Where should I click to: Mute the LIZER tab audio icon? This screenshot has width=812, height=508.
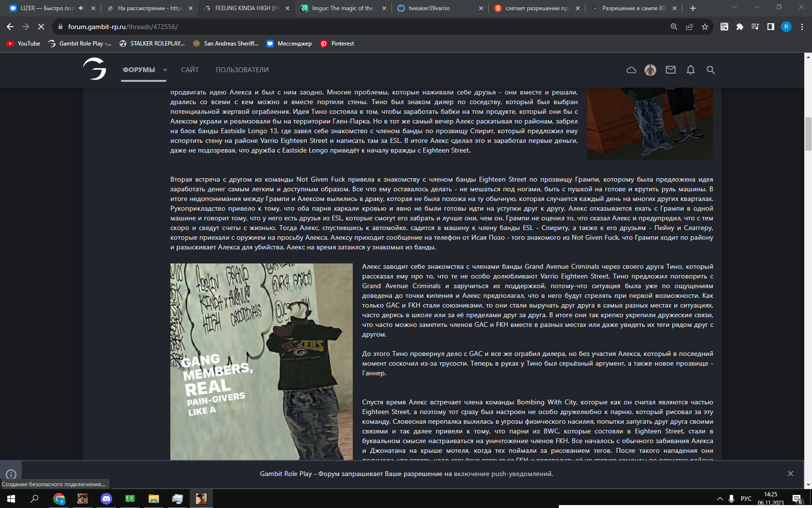coord(81,8)
